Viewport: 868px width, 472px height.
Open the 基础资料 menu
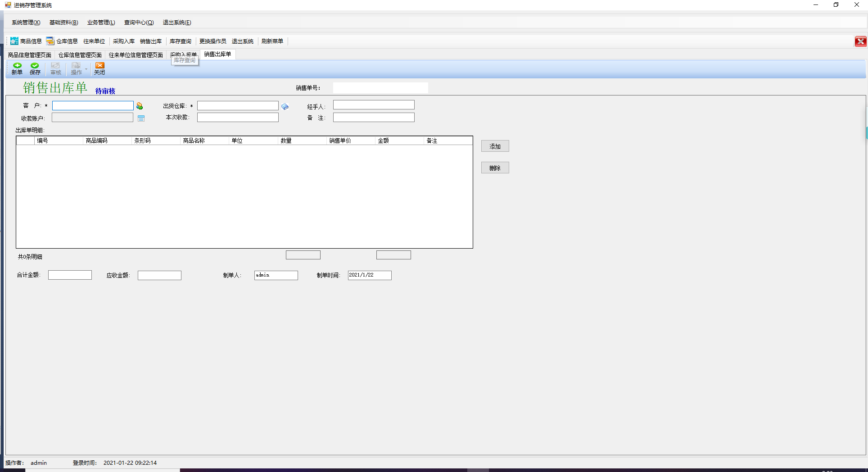[63, 23]
